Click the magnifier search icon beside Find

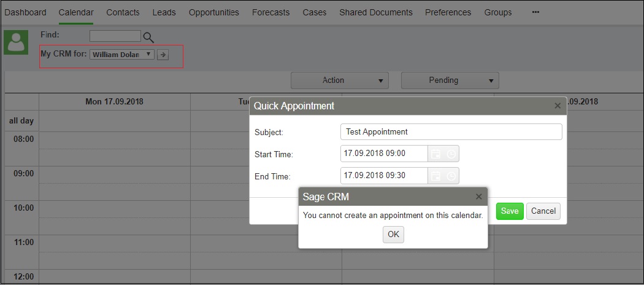click(148, 37)
